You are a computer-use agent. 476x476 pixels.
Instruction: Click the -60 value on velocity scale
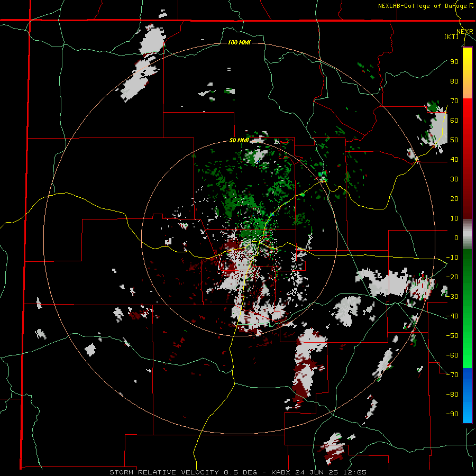(452, 355)
